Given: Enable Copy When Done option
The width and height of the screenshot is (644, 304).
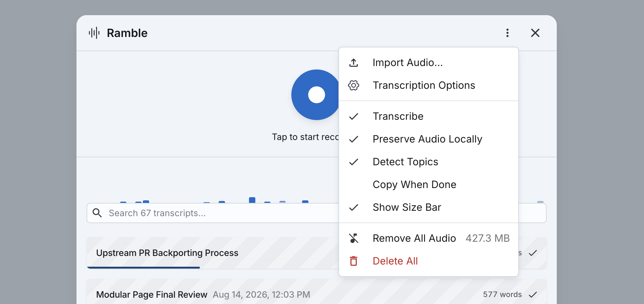Looking at the screenshot, I should 428,185.
